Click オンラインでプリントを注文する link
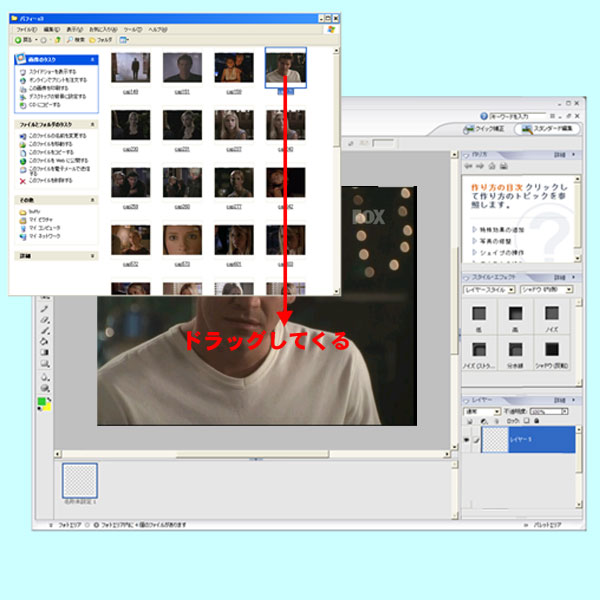The image size is (600, 600). 58,80
